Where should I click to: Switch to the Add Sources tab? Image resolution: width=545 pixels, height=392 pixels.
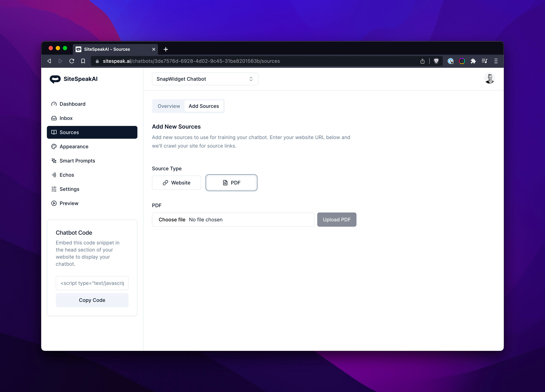tap(204, 106)
